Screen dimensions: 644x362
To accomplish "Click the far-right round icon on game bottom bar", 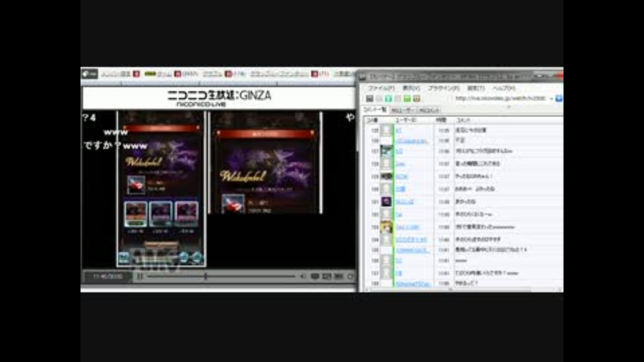I will click(x=197, y=257).
